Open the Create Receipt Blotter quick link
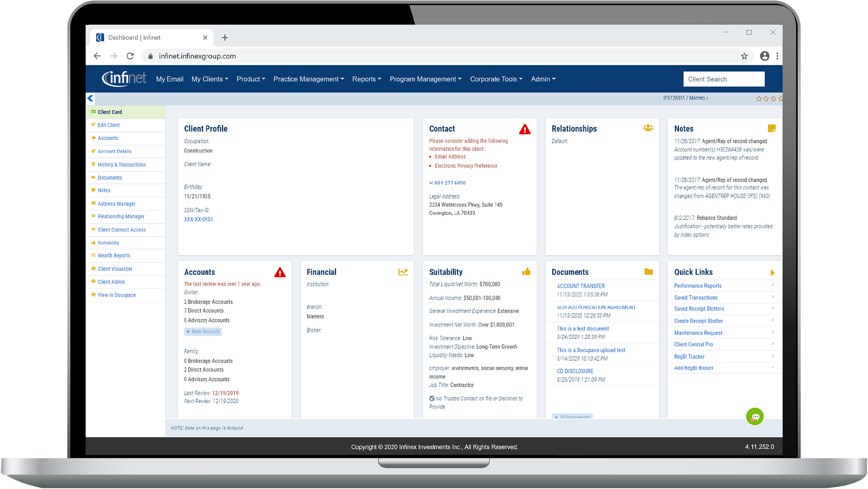 click(698, 321)
